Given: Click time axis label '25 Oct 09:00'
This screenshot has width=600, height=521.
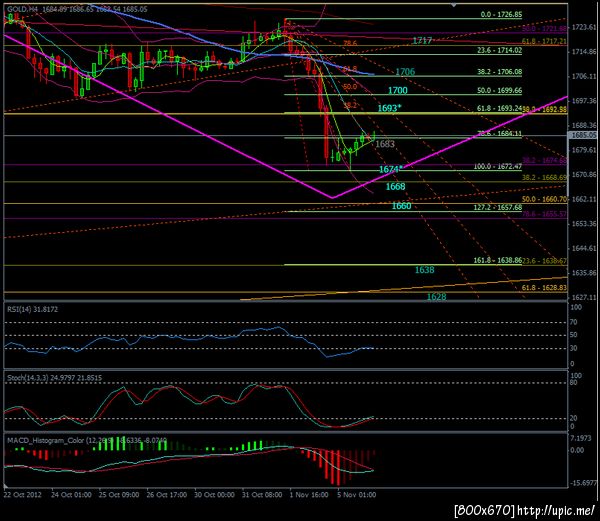Looking at the screenshot, I should coord(119,494).
